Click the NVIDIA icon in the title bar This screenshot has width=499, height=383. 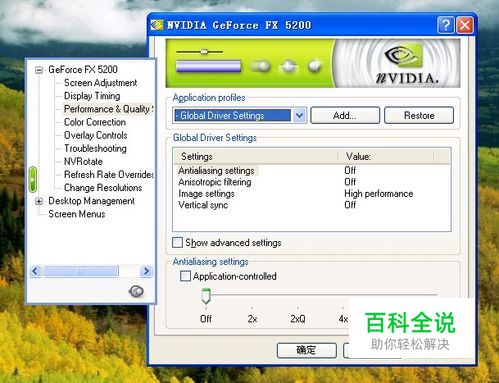click(157, 25)
